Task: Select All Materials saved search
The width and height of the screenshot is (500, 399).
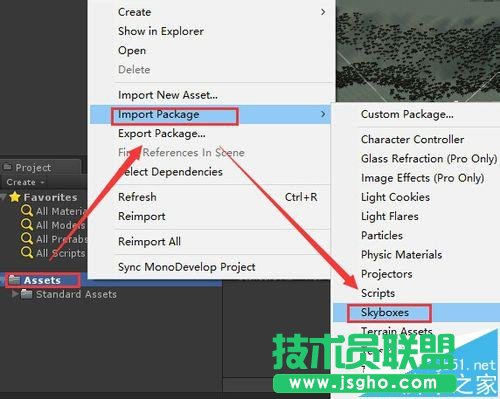Action: click(61, 211)
